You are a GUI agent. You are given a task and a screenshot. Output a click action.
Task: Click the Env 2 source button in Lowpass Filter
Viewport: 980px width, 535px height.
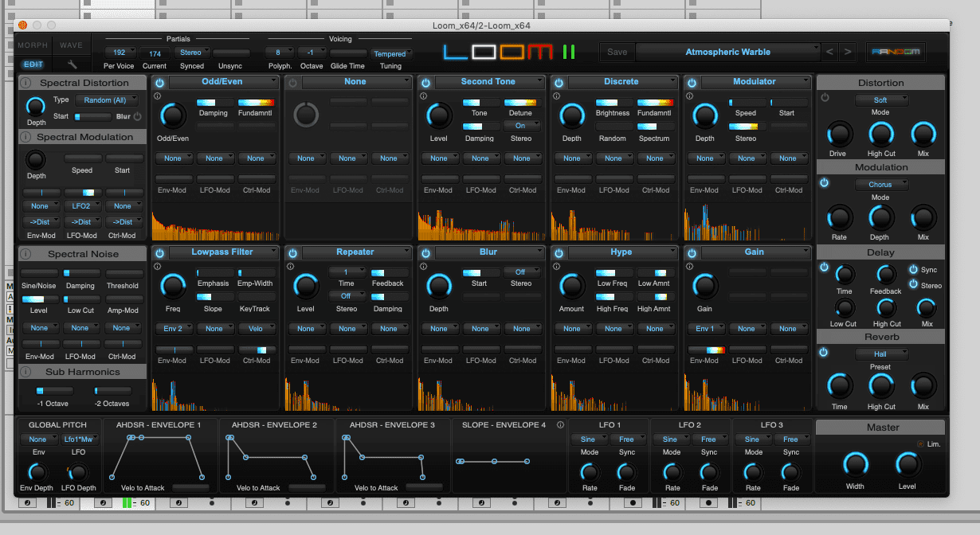(172, 329)
